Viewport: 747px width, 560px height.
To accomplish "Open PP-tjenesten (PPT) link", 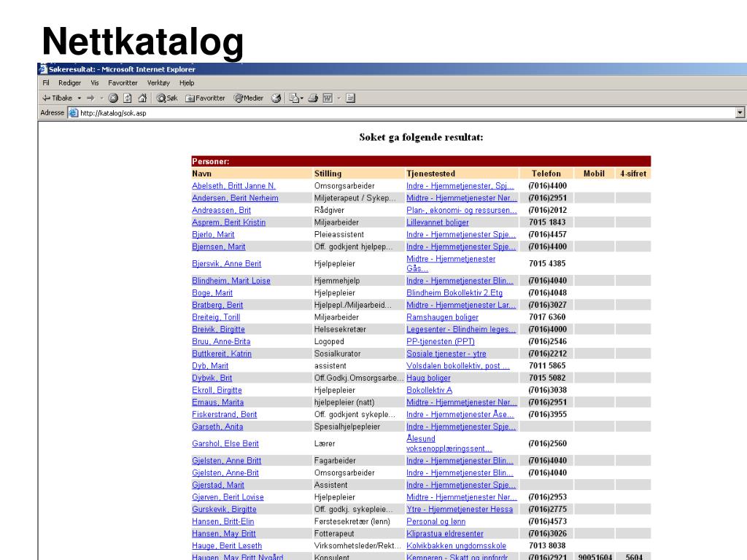I will pos(440,341).
